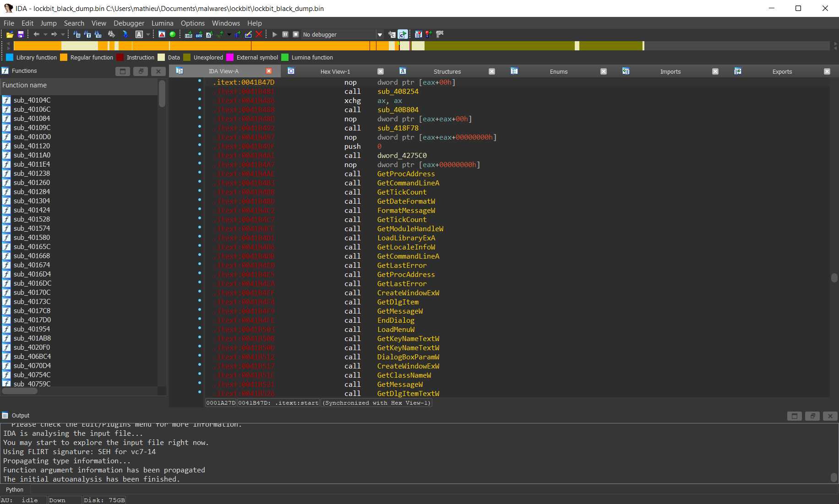
Task: Select the Create code toolbar icon
Action: pos(189,34)
